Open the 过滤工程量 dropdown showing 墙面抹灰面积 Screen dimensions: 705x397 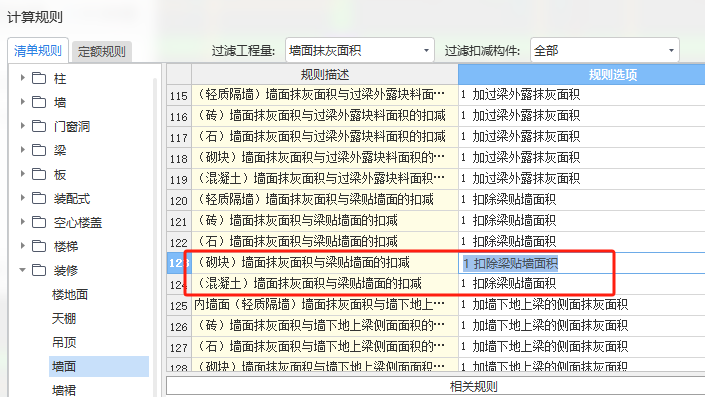[x=360, y=50]
